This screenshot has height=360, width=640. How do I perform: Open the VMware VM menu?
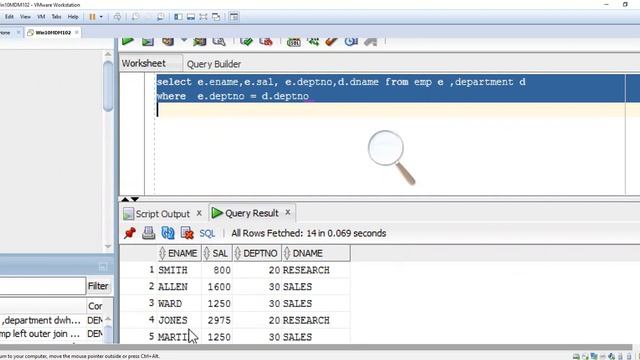pyautogui.click(x=41, y=17)
